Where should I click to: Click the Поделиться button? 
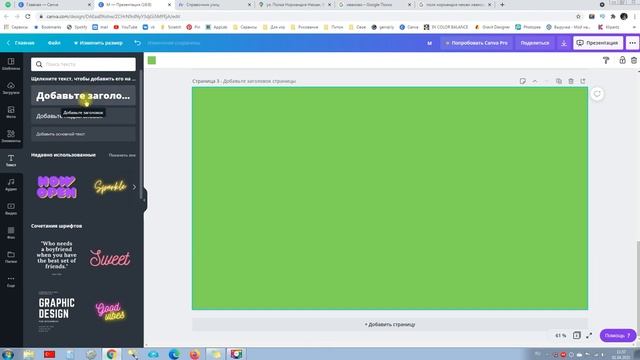point(535,43)
